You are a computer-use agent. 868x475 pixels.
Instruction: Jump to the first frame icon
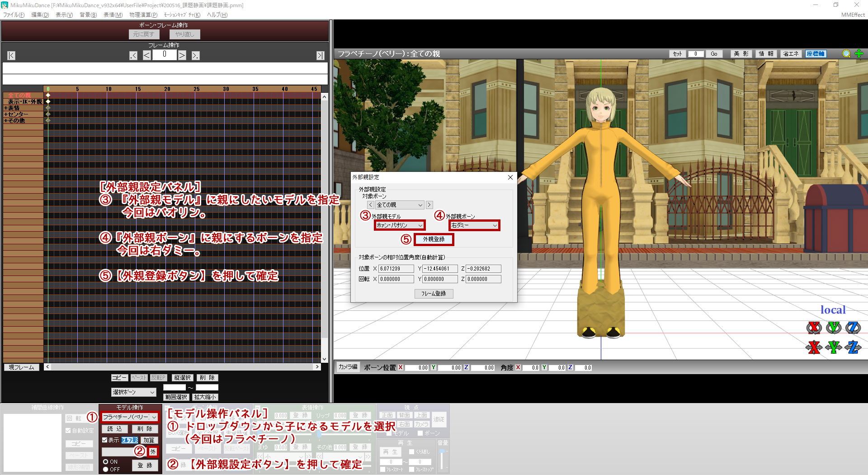[x=11, y=56]
